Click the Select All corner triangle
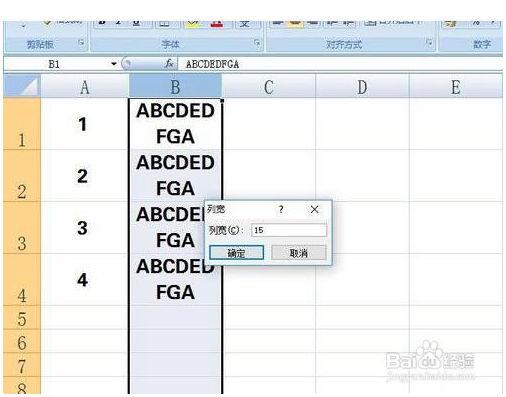Screen dimensions: 506x397 click(x=22, y=86)
